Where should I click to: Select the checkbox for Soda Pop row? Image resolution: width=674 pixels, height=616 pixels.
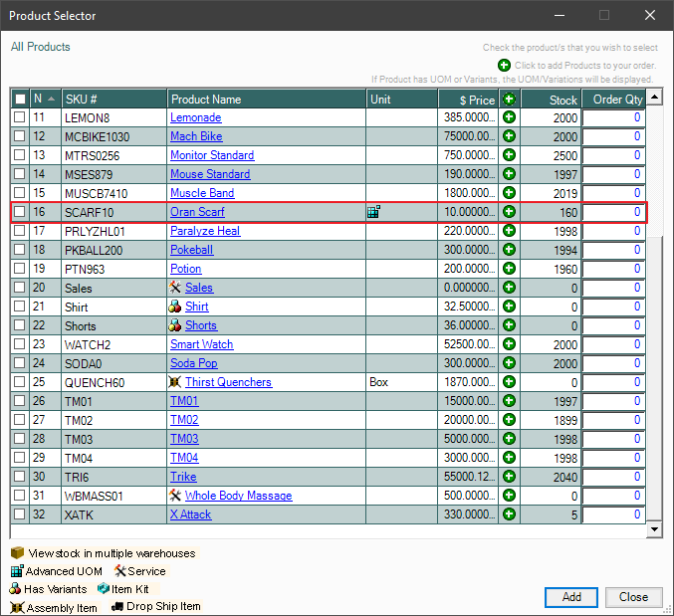[x=20, y=363]
